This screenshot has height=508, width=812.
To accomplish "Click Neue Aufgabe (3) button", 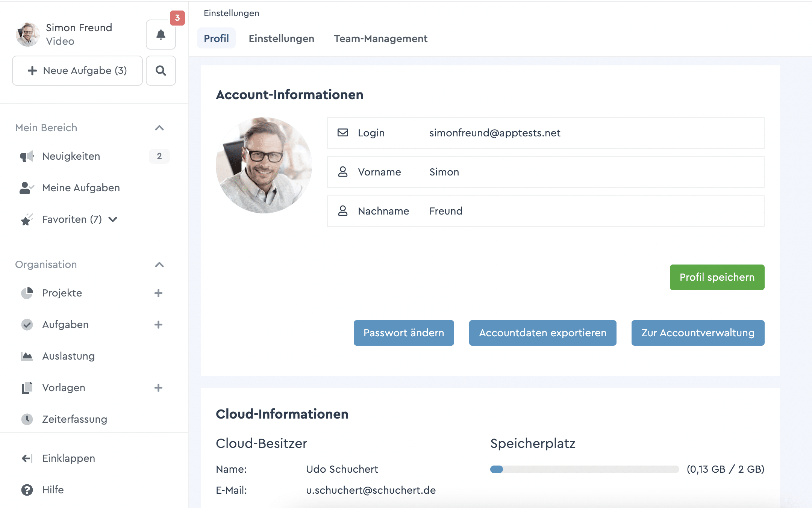I will pos(77,71).
